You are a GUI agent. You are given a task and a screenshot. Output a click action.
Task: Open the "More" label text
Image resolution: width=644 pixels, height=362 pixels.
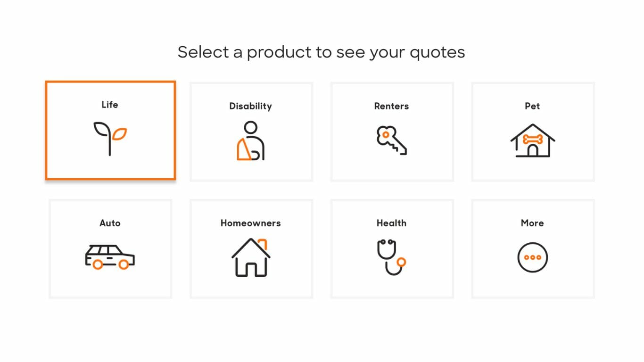(x=532, y=223)
